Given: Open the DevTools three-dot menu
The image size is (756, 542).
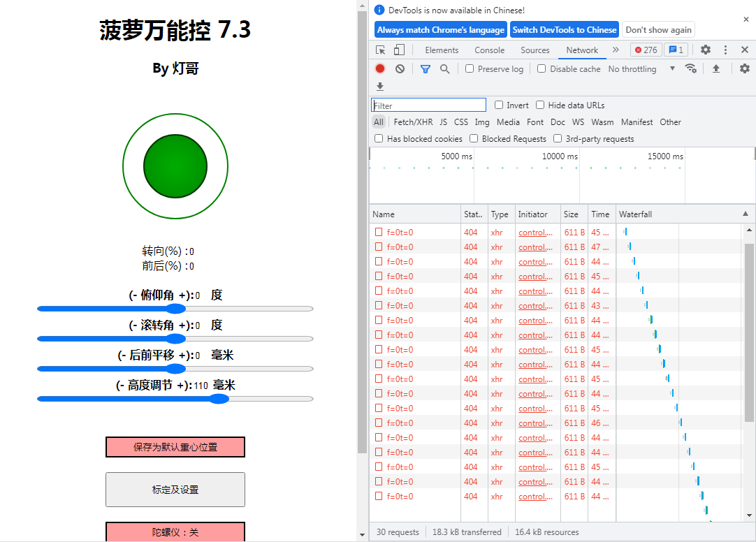Looking at the screenshot, I should pyautogui.click(x=725, y=50).
